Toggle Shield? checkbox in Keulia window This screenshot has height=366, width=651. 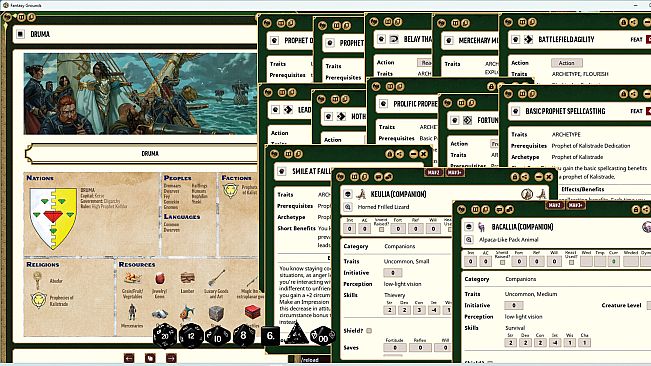369,331
